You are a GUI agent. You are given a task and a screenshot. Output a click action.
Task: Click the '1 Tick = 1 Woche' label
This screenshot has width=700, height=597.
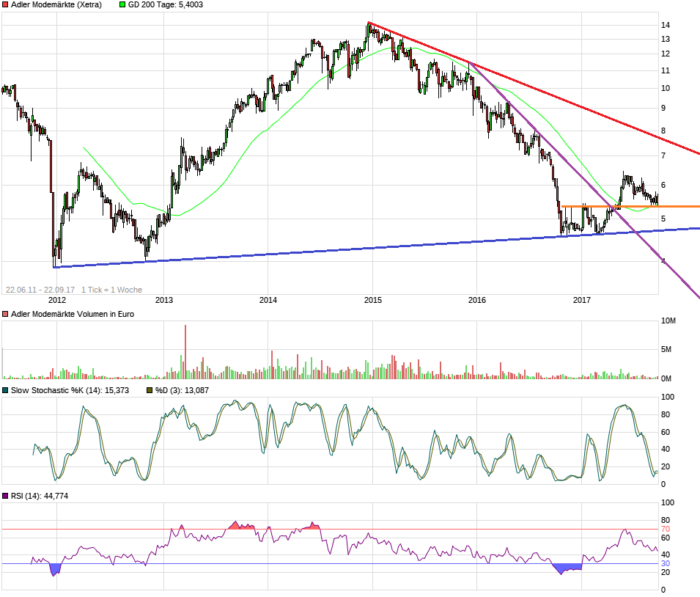(112, 290)
